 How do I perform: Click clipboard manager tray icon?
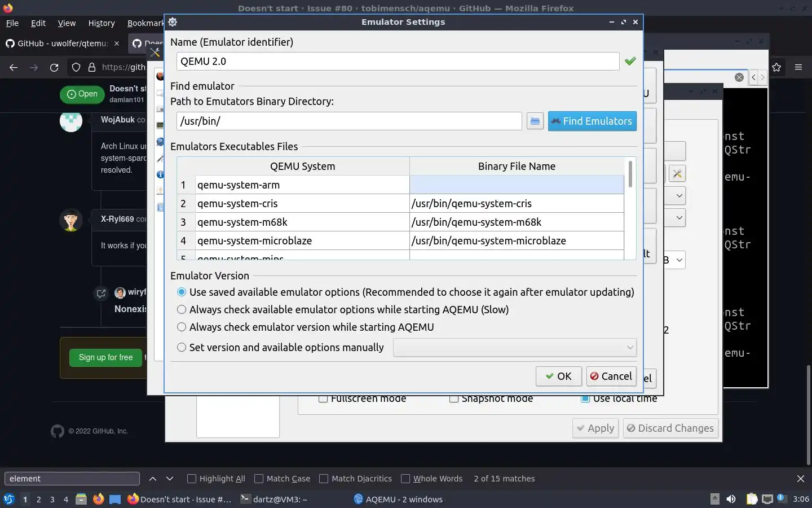point(752,499)
